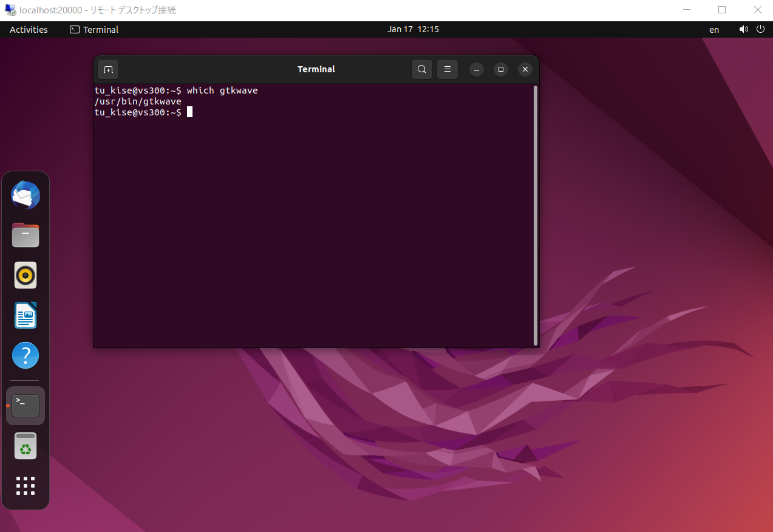773x532 pixels.
Task: Close the Terminal window
Action: pyautogui.click(x=525, y=69)
